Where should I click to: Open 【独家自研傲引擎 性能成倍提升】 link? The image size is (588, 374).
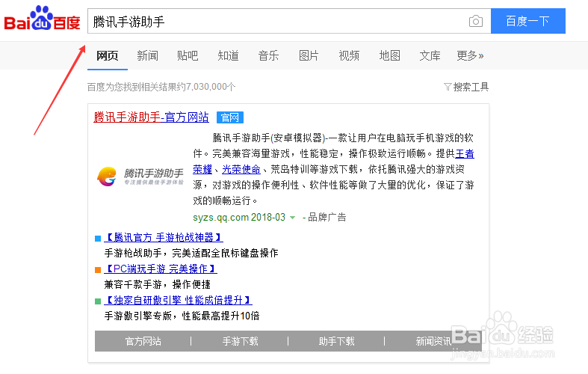pyautogui.click(x=178, y=301)
